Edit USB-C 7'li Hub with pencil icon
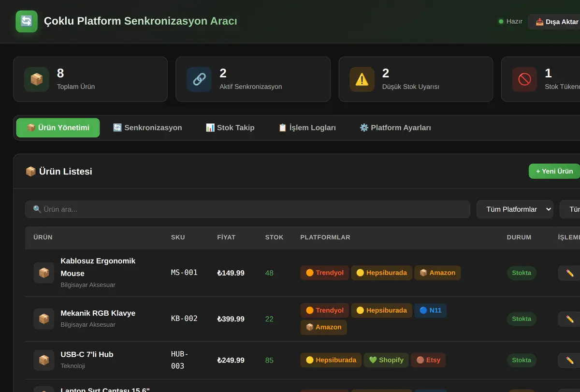The image size is (580, 392). pos(569,360)
